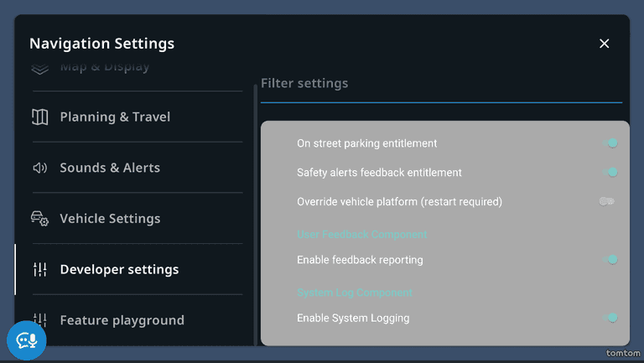Click the User Feedback Component heading
Viewport: 644px width, 363px height.
361,235
